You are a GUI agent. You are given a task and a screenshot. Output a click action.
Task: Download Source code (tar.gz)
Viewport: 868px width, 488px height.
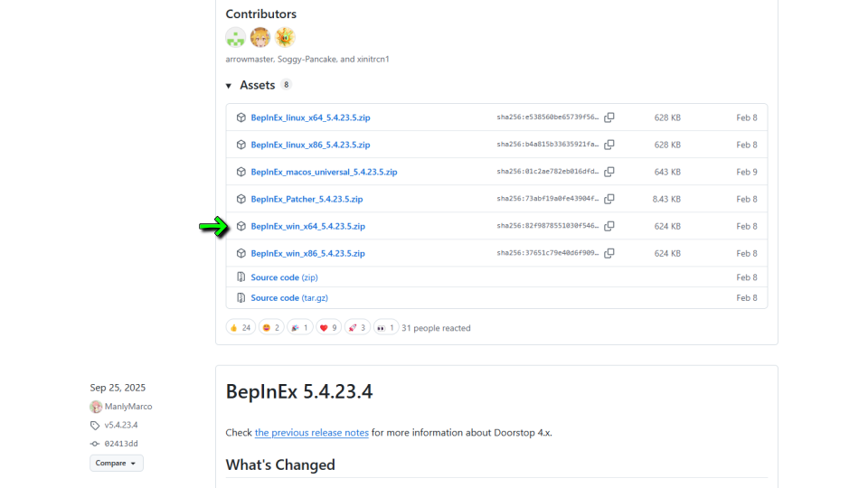point(287,297)
